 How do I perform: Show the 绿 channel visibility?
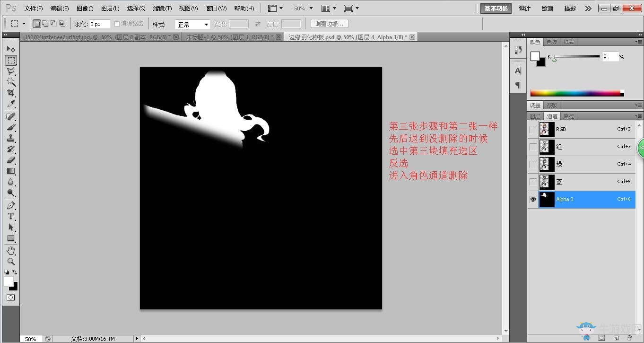[x=533, y=164]
